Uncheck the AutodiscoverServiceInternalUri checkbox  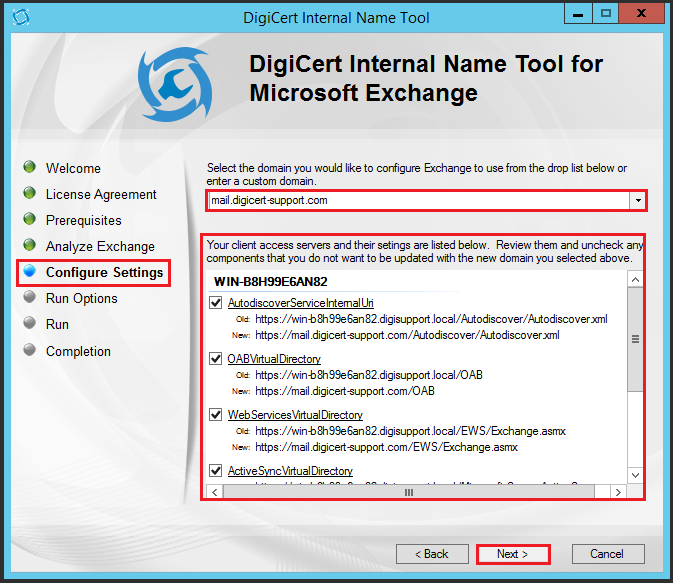coord(217,303)
